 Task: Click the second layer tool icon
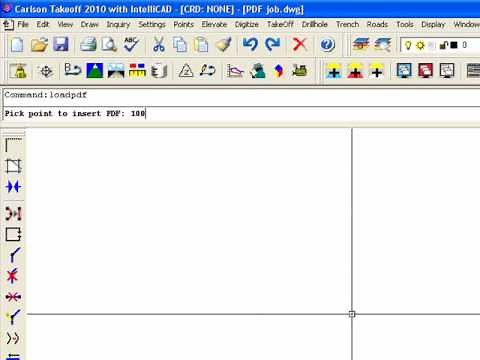383,45
